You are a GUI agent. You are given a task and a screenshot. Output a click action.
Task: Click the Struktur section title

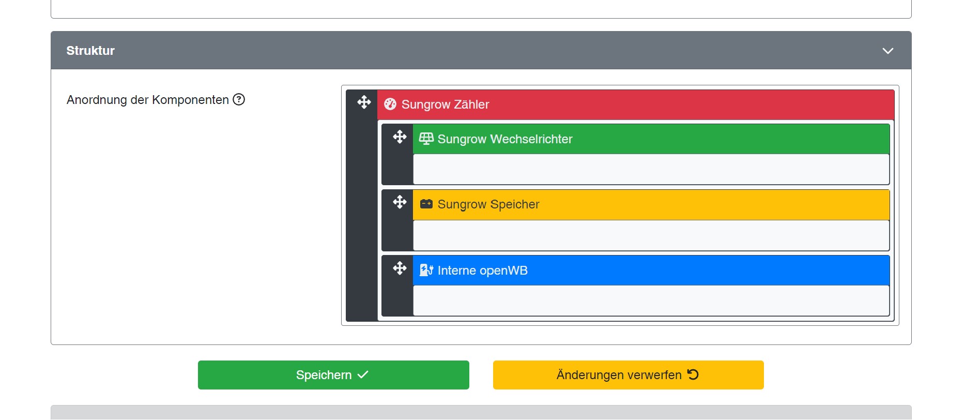[90, 51]
